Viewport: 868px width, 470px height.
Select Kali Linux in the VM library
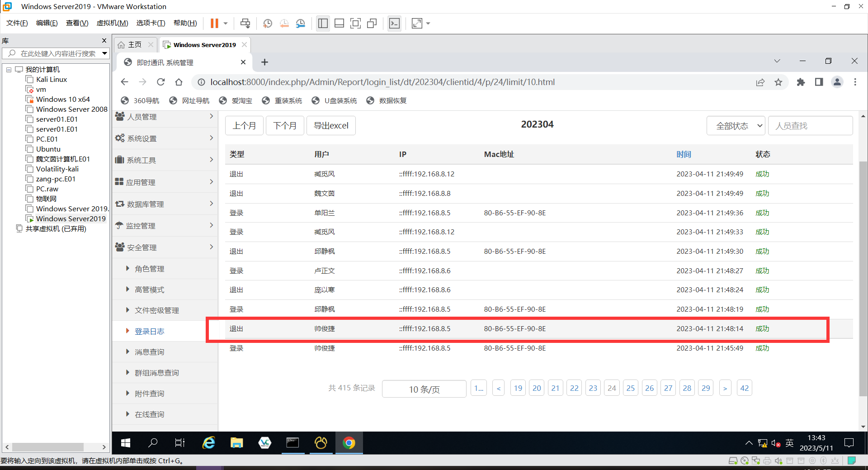[52, 79]
